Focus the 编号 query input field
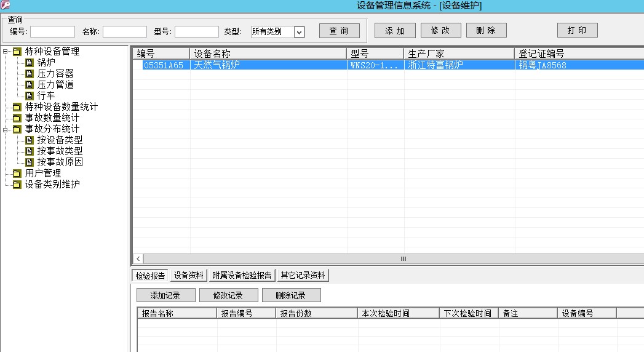Image resolution: width=644 pixels, height=352 pixels. (52, 31)
